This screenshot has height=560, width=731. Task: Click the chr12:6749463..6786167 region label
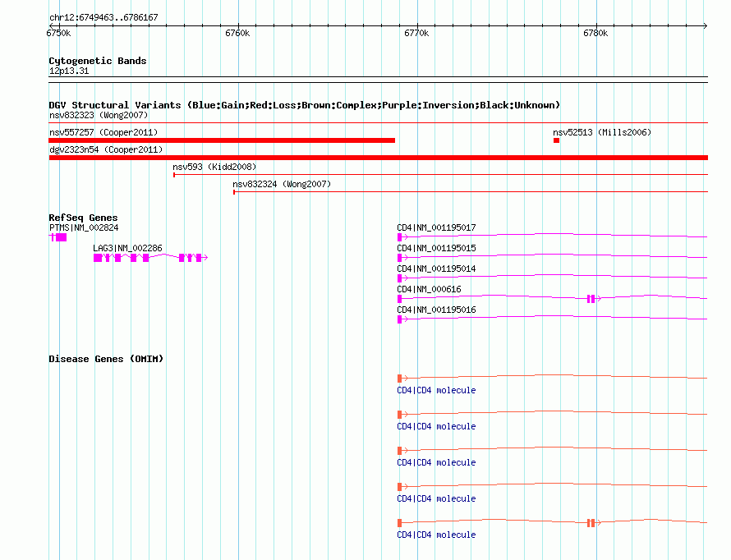(x=103, y=17)
